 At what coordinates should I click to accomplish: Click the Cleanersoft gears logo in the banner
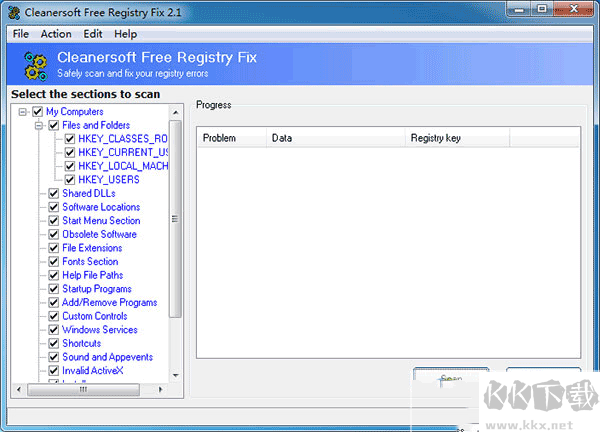pos(36,66)
